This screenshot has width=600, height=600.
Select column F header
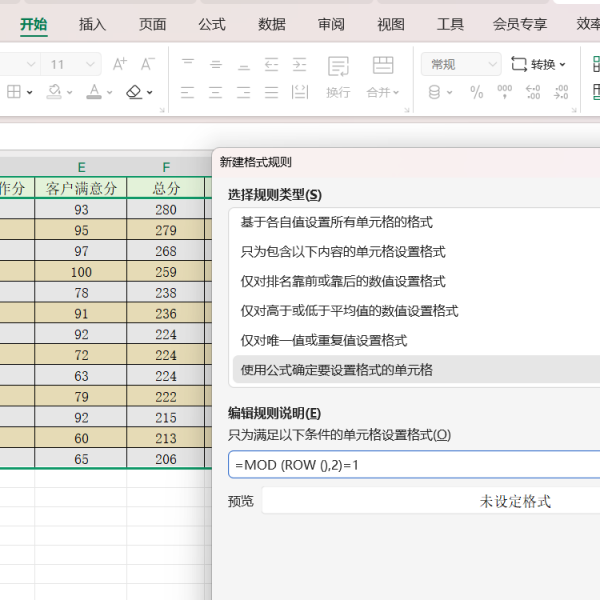[166, 167]
